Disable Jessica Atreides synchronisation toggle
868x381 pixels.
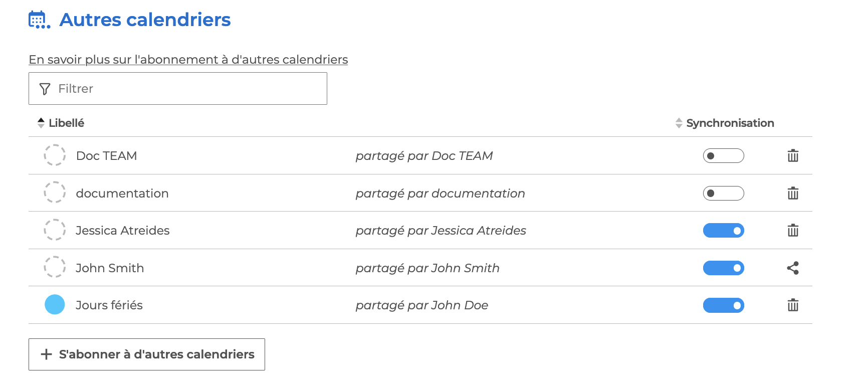(x=723, y=231)
